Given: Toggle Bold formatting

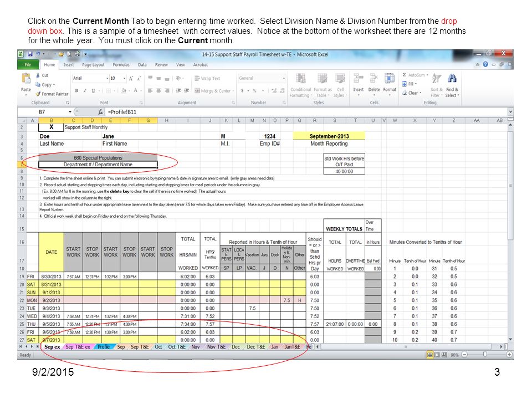Looking at the screenshot, I should tap(76, 90).
